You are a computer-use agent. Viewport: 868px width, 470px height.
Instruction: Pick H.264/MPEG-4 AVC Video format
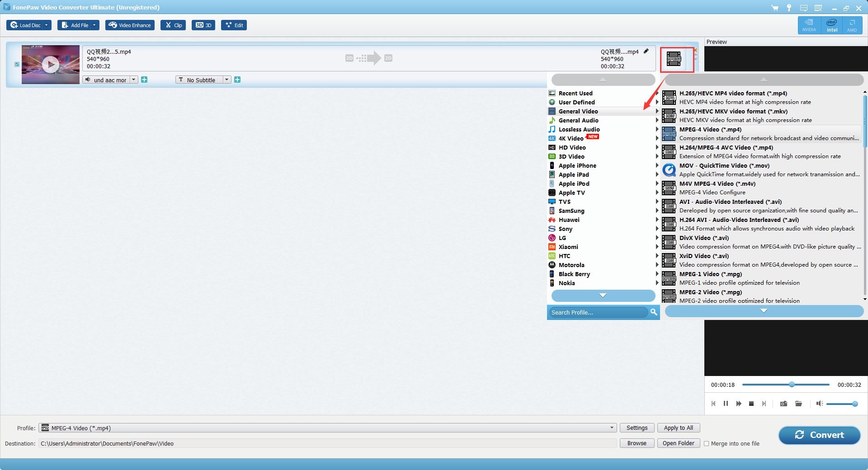pyautogui.click(x=762, y=152)
